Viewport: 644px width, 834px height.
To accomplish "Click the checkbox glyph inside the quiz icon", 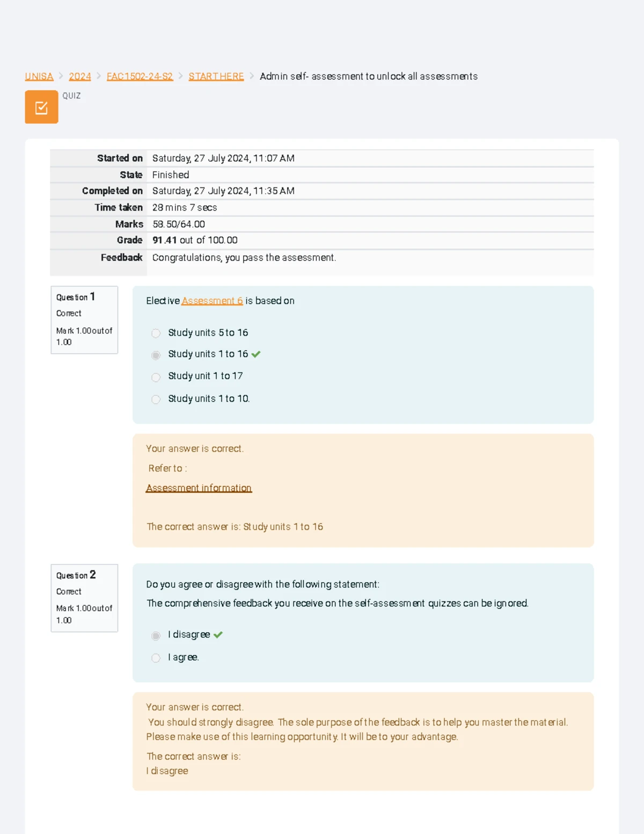I will (x=41, y=107).
